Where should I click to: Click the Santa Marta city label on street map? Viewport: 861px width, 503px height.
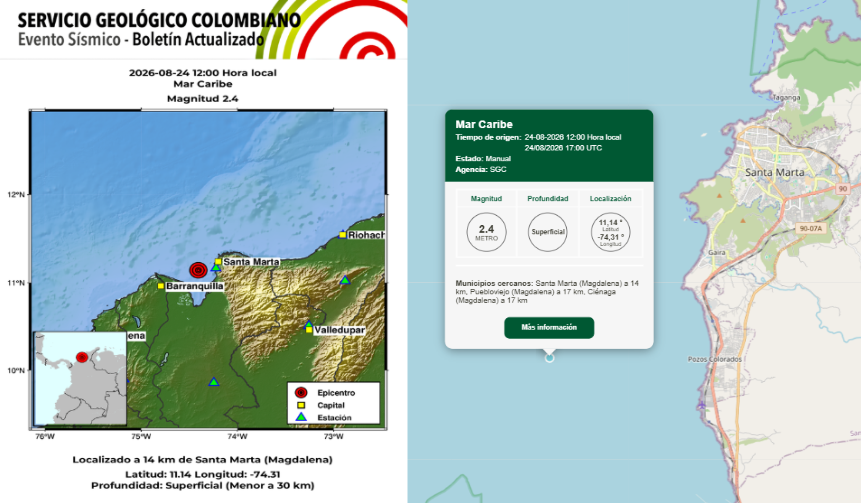pos(774,172)
